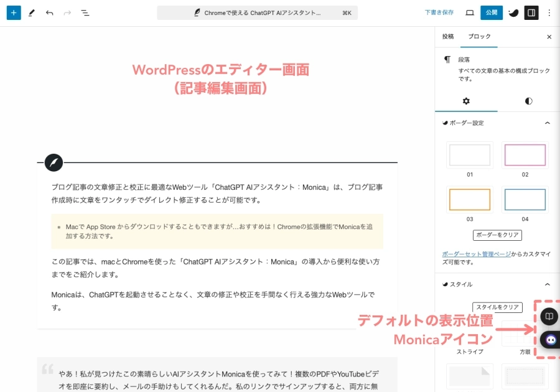Click the 公開 publish button
Image resolution: width=560 pixels, height=392 pixels.
tap(492, 12)
